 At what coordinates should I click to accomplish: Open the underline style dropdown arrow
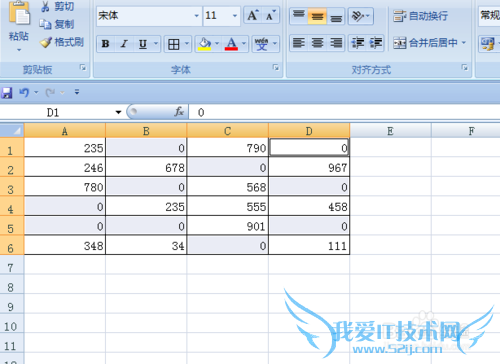156,44
